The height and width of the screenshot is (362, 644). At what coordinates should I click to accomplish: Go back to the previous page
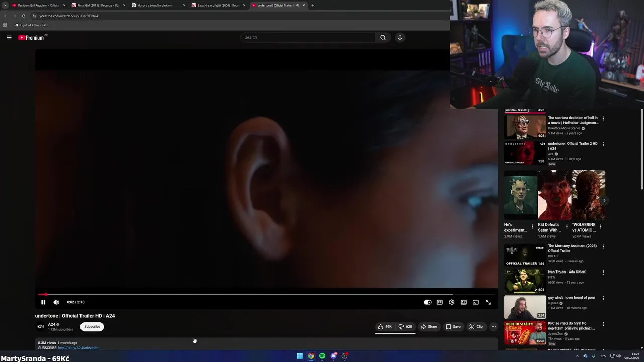pos(5,16)
